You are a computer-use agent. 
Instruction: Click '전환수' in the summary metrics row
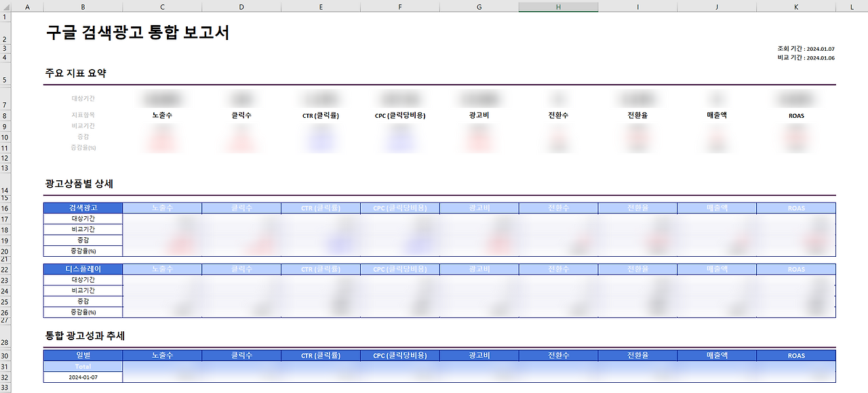558,115
